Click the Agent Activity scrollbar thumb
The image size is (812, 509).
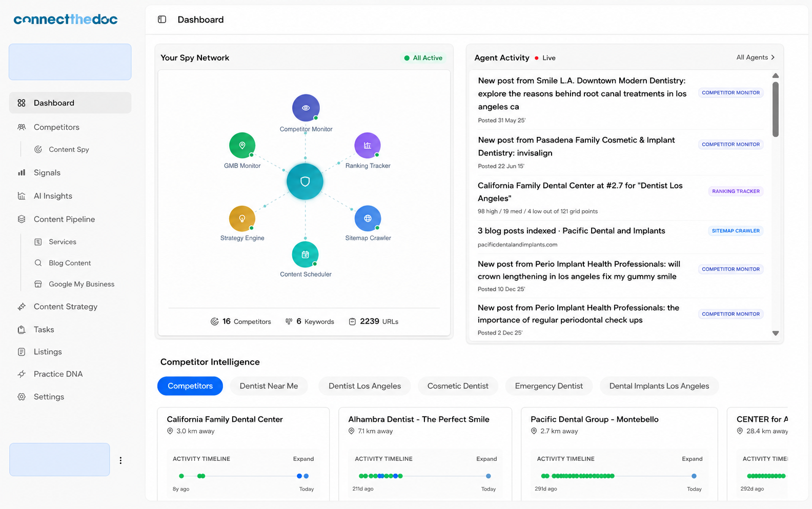[776, 109]
